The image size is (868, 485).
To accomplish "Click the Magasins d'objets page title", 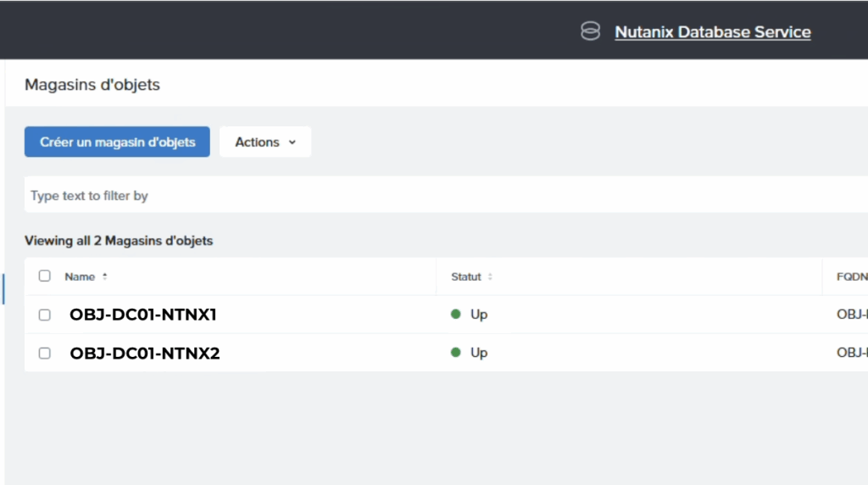I will 92,84.
